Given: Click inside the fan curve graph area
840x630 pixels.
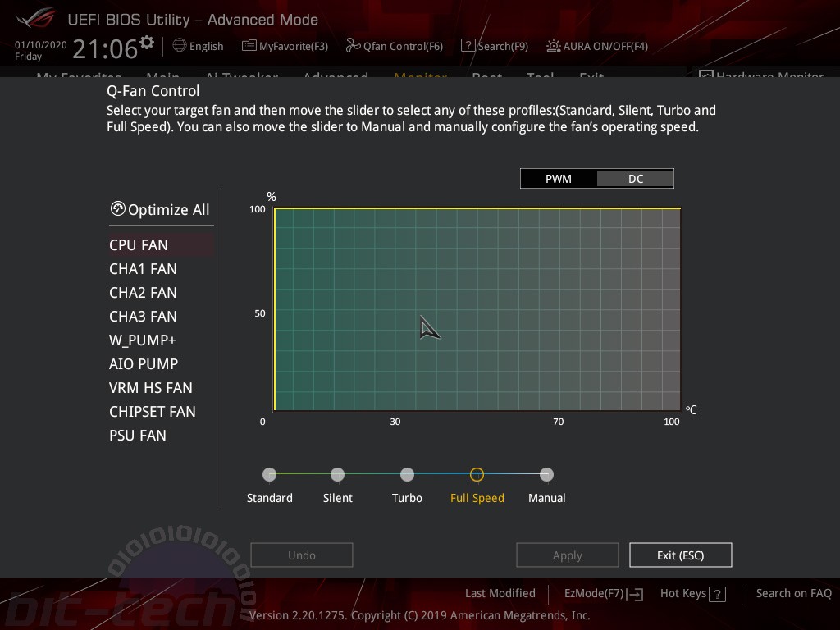Looking at the screenshot, I should click(x=477, y=309).
